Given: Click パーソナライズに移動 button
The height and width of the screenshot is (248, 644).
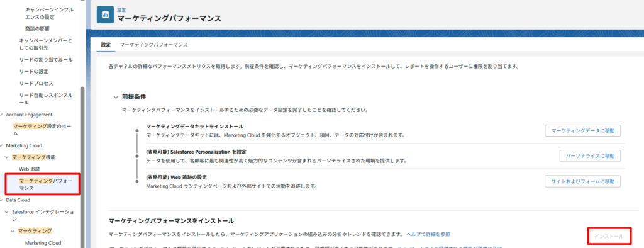Looking at the screenshot, I should coord(590,156).
